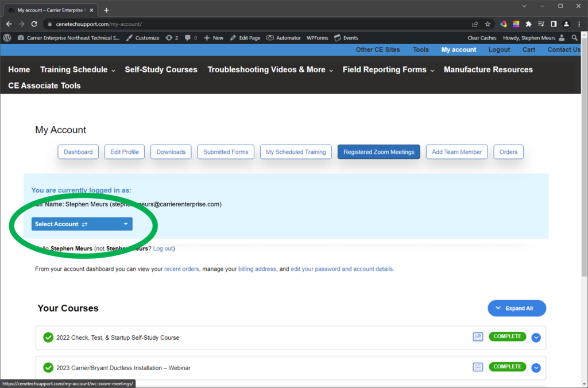Click My account in top blue bar
The height and width of the screenshot is (388, 588).
(x=459, y=50)
